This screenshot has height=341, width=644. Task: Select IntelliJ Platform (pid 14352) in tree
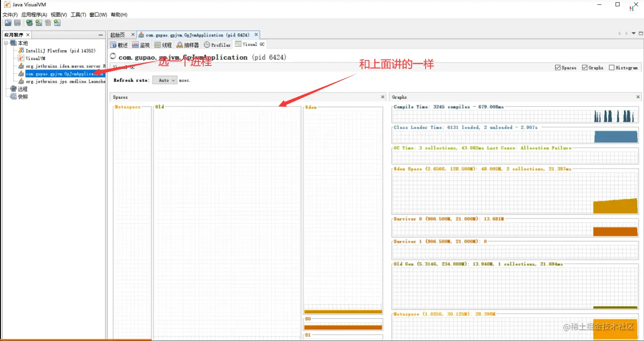[60, 51]
